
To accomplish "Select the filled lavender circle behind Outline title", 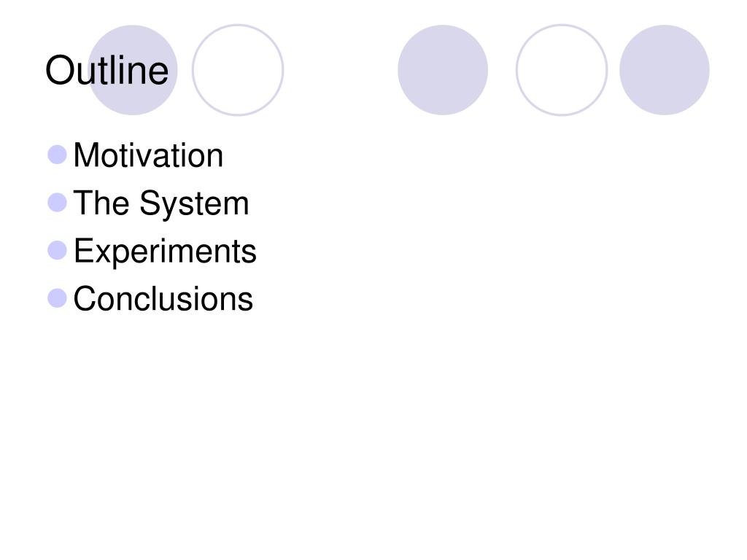I will point(133,70).
